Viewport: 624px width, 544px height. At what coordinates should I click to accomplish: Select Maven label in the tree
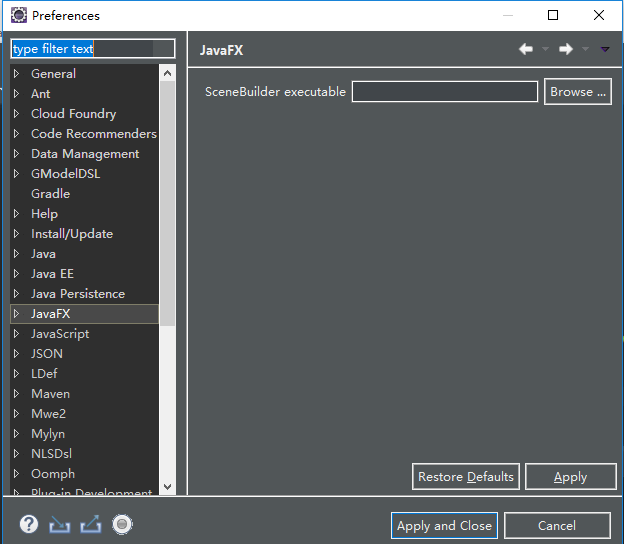click(51, 394)
